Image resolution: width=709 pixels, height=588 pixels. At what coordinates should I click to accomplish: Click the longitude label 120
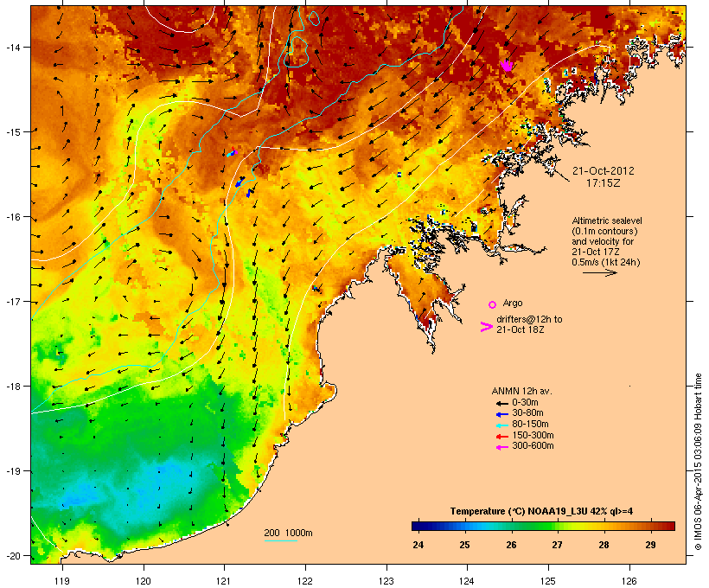click(x=144, y=581)
